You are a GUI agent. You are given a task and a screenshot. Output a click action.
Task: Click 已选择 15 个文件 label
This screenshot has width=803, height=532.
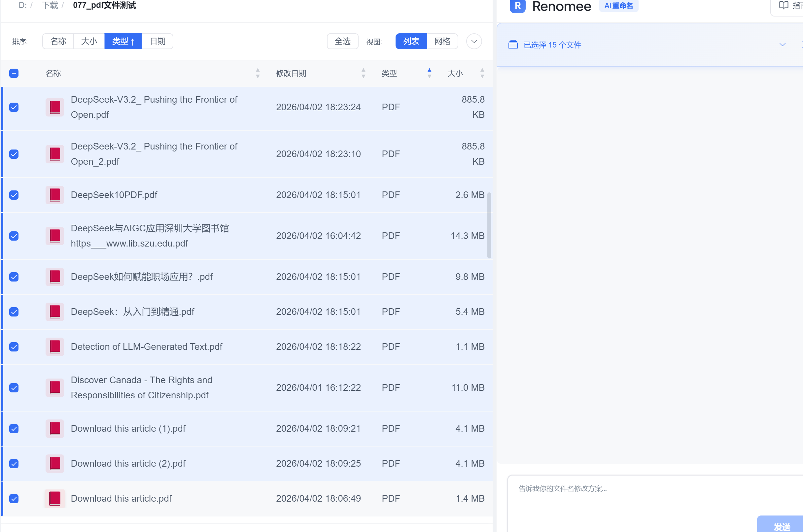[x=552, y=45]
